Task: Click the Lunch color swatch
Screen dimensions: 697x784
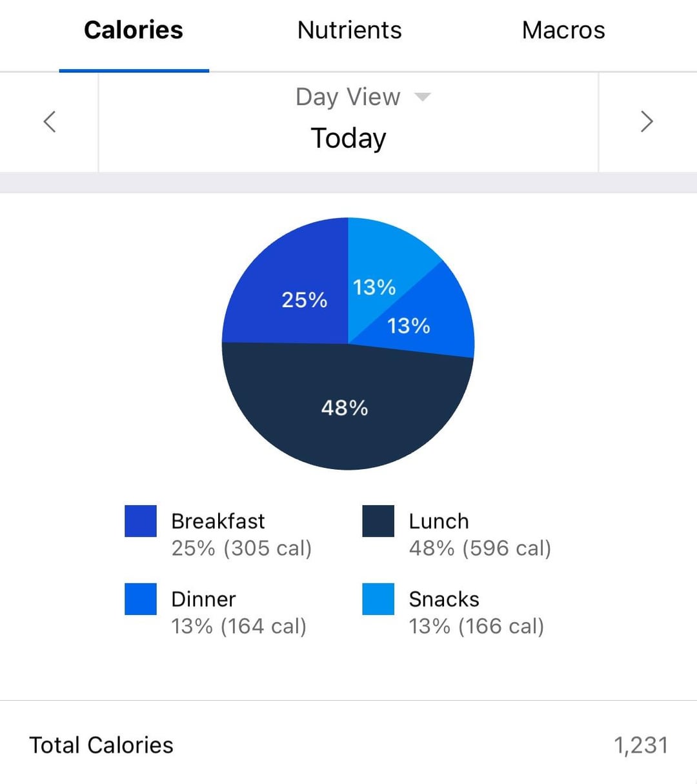Action: pos(378,521)
